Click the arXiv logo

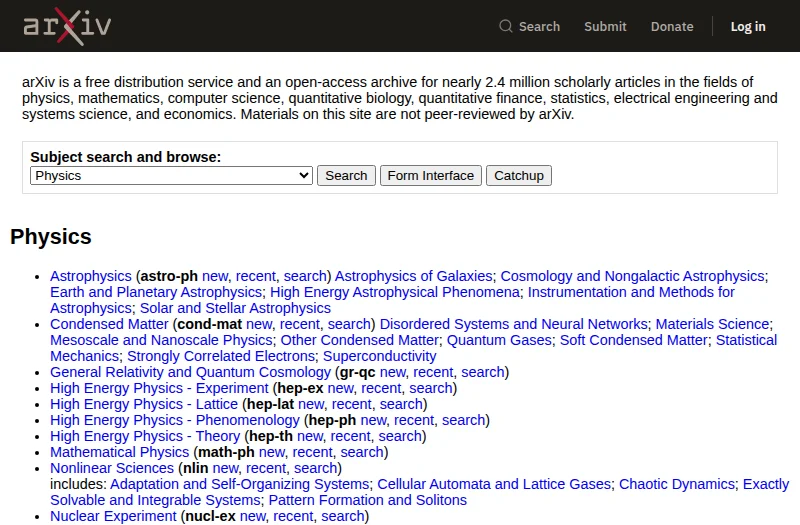67,26
